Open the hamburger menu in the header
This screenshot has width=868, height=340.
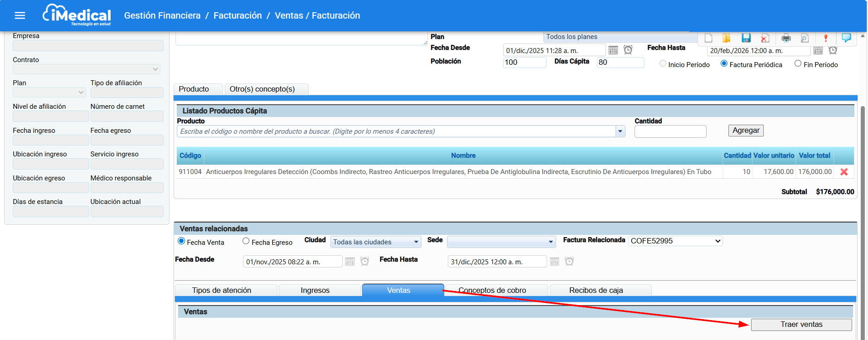[19, 16]
